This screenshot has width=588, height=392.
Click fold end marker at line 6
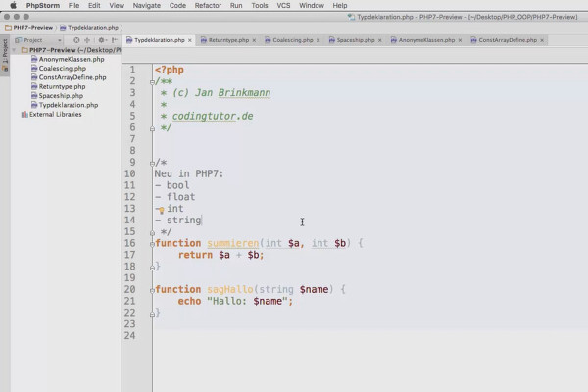[152, 128]
